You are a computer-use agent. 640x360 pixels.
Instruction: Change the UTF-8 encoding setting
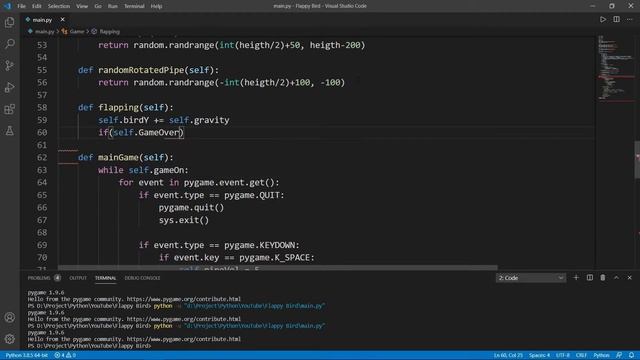click(562, 355)
